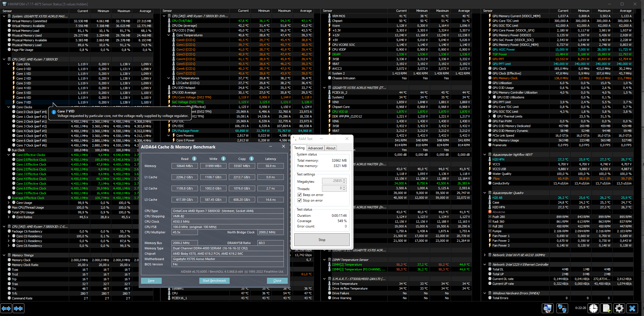Click the H20 HFN thermometer icon under highflow NEXT
644x316 pixels.
coord(490,159)
